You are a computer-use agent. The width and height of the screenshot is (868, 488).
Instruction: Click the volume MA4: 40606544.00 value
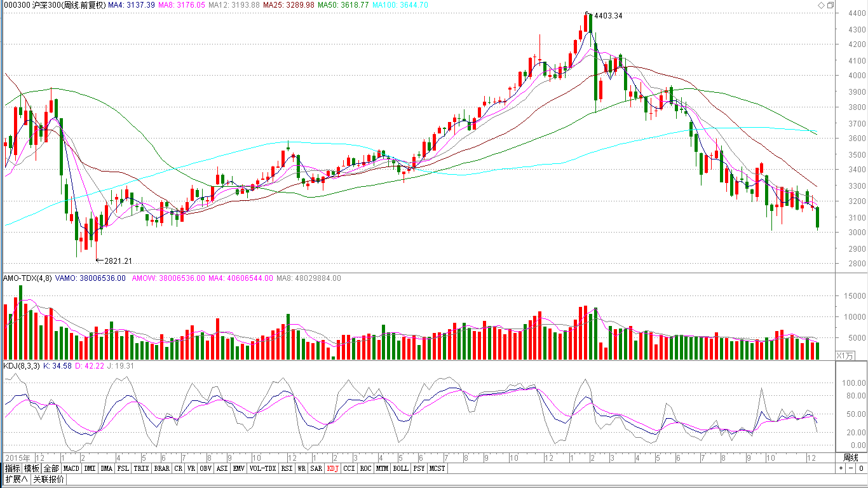[x=241, y=278]
